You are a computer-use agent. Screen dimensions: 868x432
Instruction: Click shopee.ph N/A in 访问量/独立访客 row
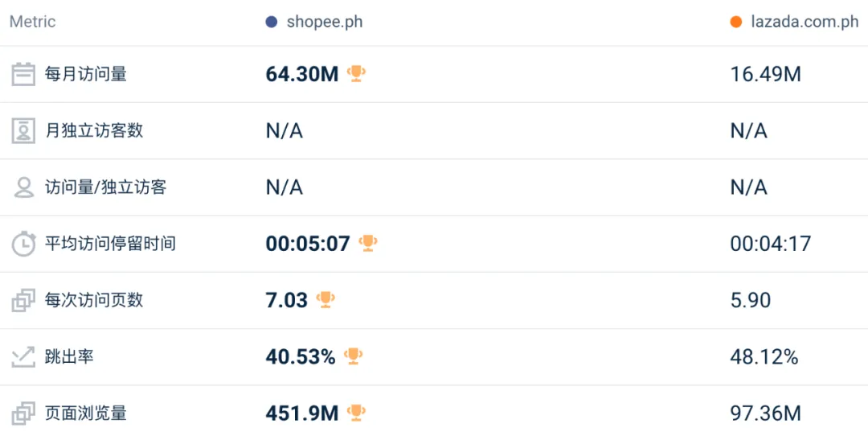pos(285,187)
